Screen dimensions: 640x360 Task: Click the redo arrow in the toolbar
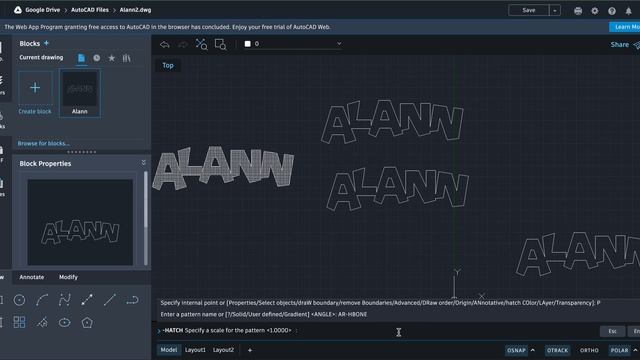click(x=182, y=44)
